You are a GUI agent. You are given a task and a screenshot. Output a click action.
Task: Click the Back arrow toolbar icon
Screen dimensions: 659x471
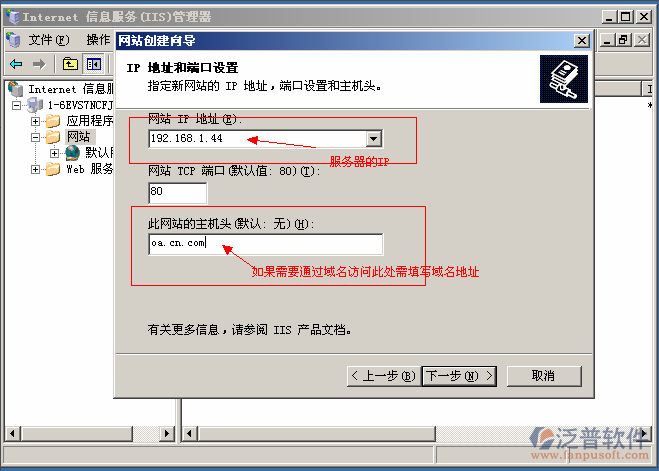coord(16,64)
